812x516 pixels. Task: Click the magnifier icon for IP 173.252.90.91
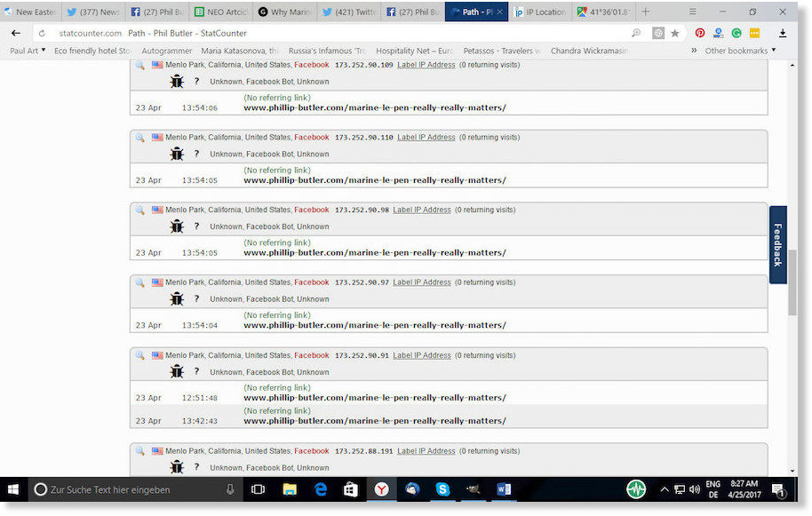point(139,355)
